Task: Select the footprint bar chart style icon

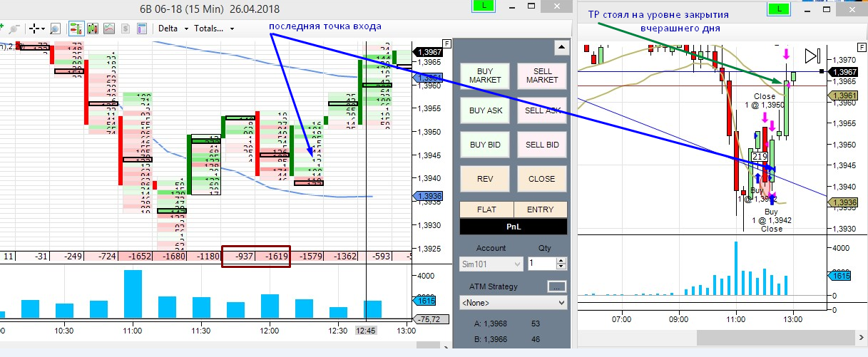Action: 75,29
